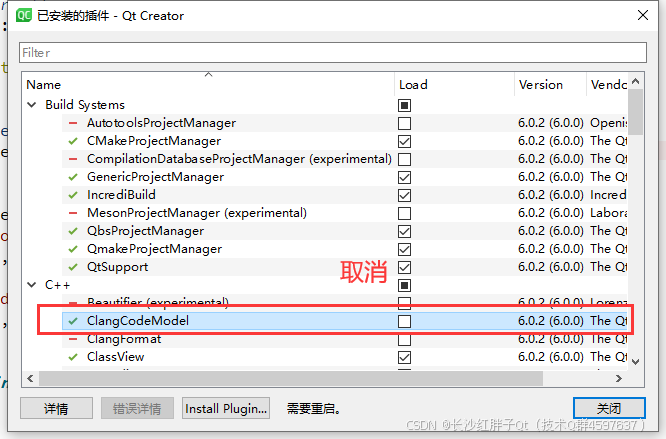Enable the MesonProjectManager load checkbox
The width and height of the screenshot is (666, 439).
tap(404, 213)
